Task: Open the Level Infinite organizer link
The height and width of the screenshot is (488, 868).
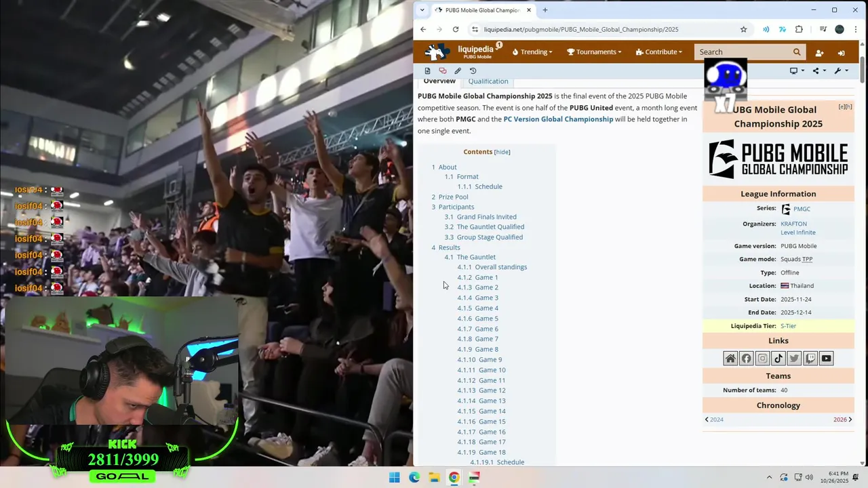Action: tap(798, 232)
